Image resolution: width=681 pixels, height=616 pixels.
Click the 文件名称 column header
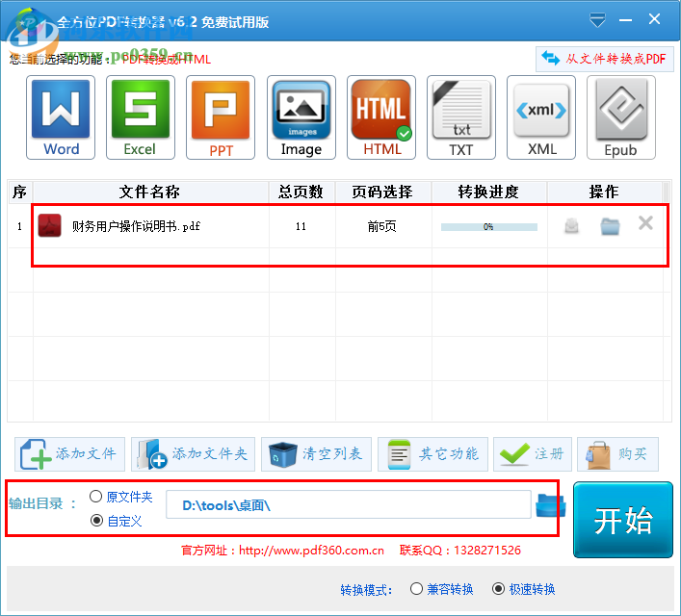click(x=150, y=192)
